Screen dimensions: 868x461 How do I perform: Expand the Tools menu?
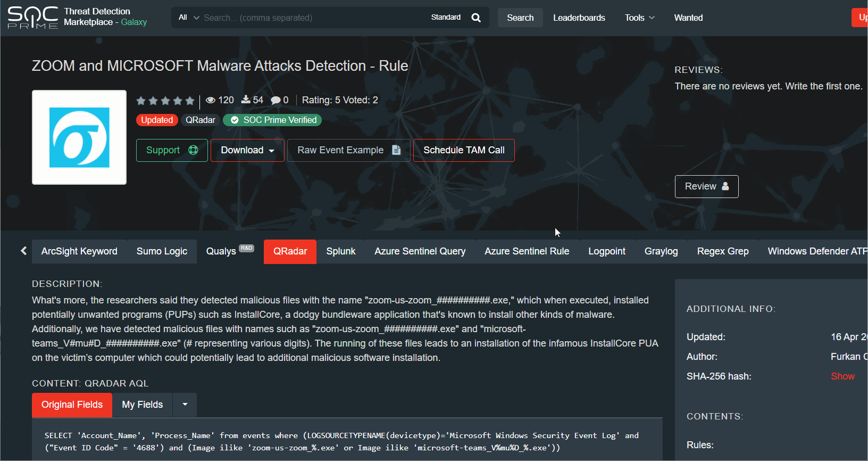(x=639, y=18)
